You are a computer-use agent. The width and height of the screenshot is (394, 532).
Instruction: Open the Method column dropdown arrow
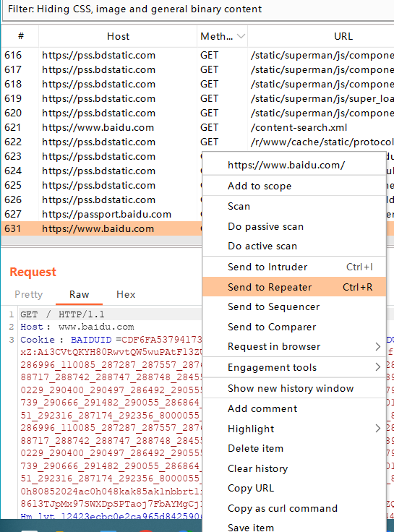(x=241, y=36)
